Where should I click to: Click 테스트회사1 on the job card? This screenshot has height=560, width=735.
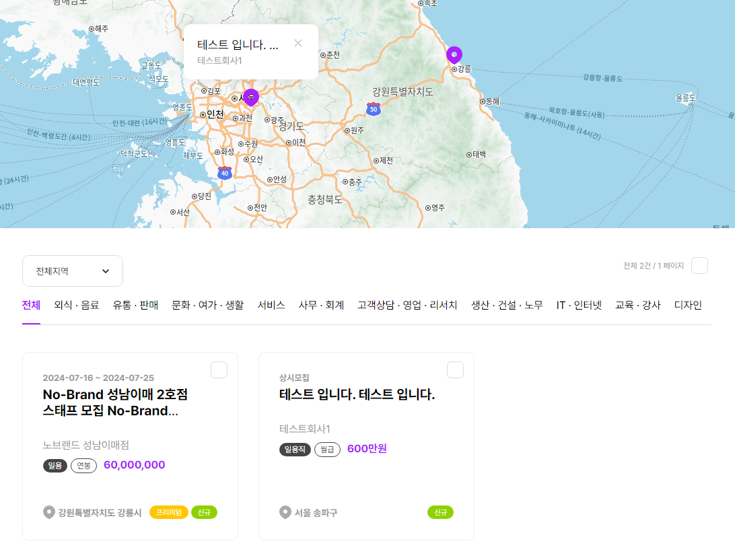coord(305,429)
